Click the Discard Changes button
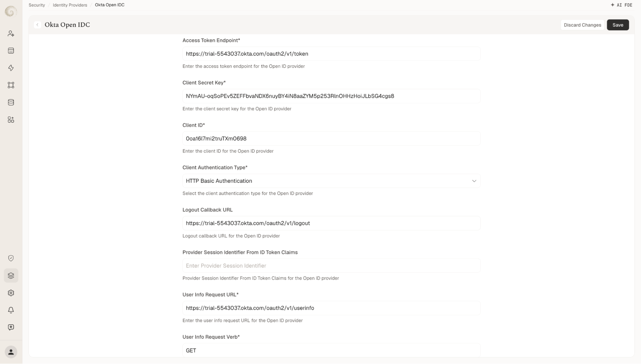 pos(582,25)
